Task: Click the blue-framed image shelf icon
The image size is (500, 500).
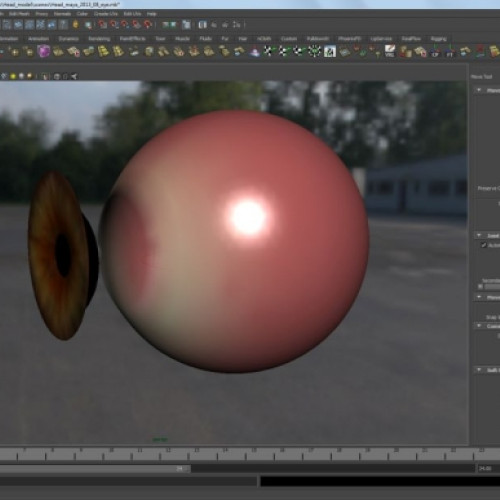Action: pos(330,51)
